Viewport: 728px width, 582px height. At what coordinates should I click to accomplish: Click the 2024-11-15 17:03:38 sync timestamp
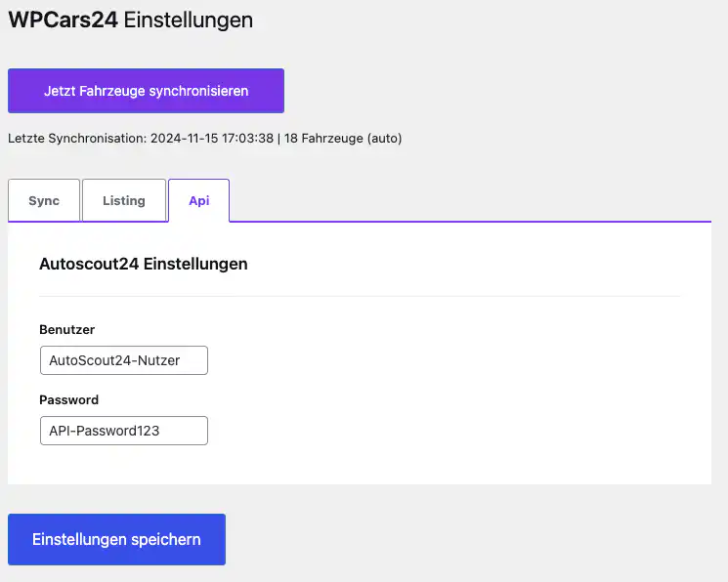pyautogui.click(x=211, y=139)
